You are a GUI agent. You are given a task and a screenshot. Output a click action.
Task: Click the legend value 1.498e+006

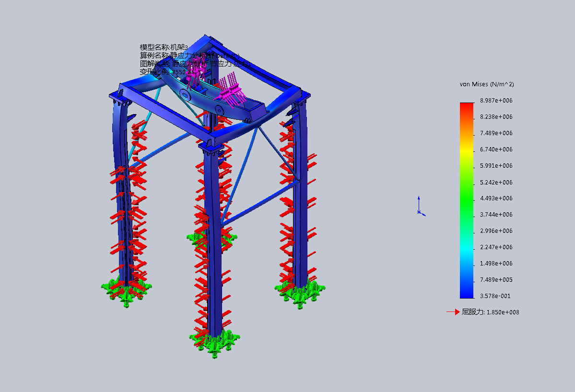(496, 264)
